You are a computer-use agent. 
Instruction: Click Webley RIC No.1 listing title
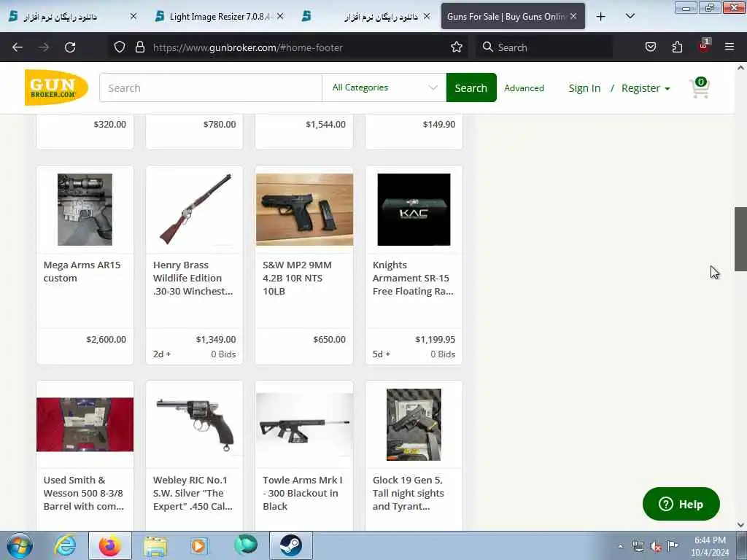[x=193, y=494]
